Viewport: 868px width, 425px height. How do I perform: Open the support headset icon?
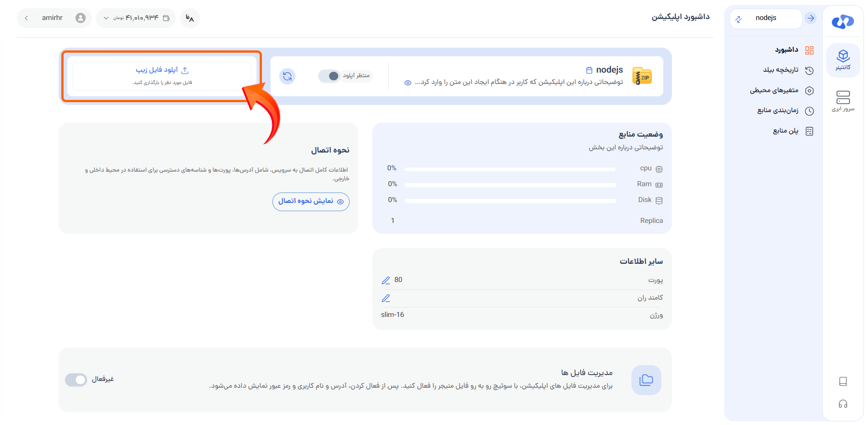[843, 404]
